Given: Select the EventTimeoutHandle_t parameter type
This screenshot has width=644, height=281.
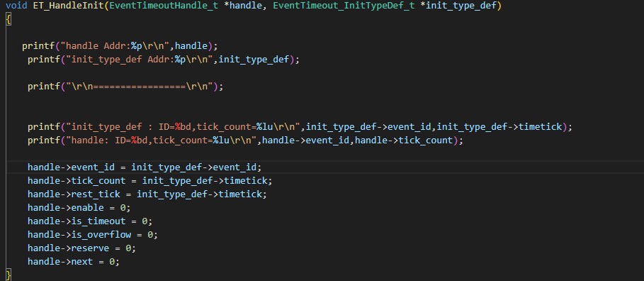Looking at the screenshot, I should tap(164, 6).
